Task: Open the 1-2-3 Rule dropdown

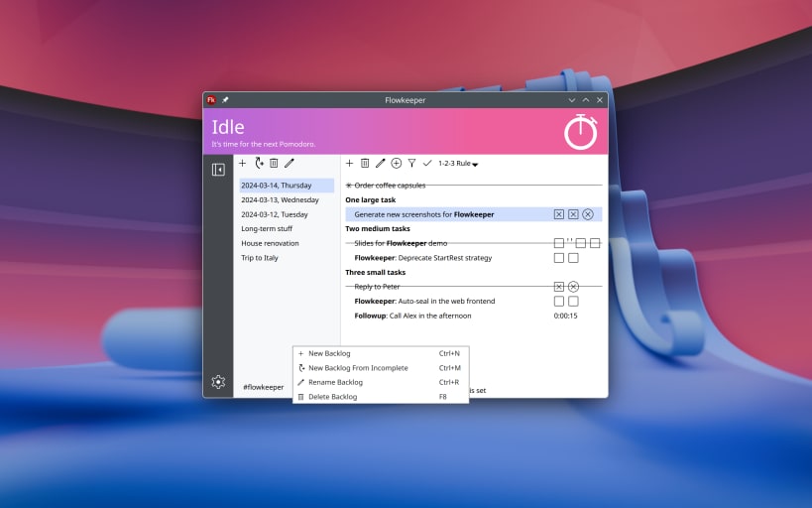Action: pyautogui.click(x=458, y=164)
